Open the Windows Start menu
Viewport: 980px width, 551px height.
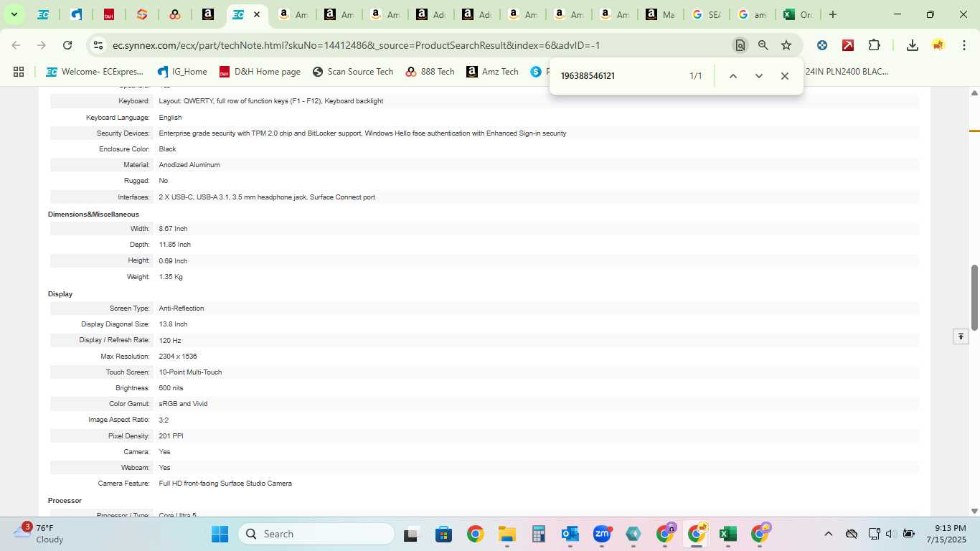click(220, 534)
